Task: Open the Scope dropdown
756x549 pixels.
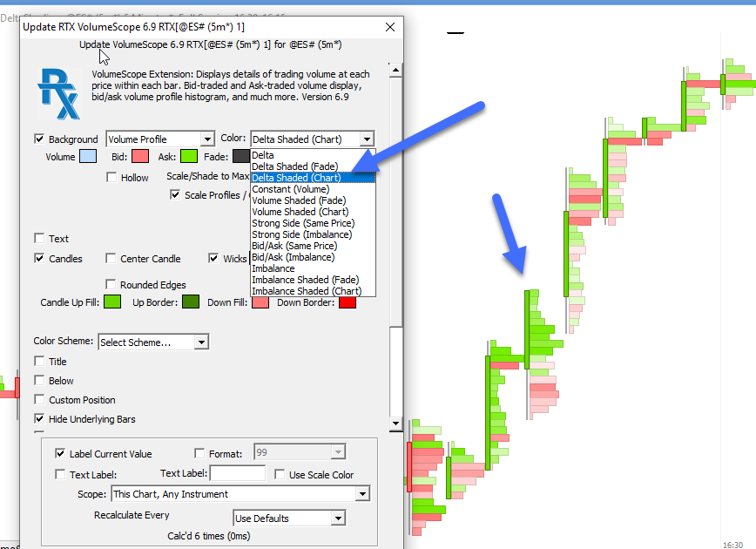Action: [240, 494]
